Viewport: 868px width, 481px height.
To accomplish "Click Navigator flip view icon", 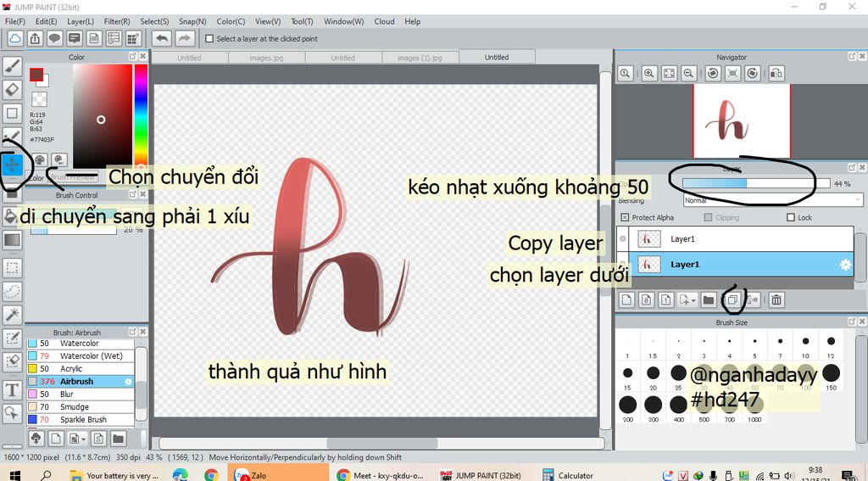I will [x=776, y=73].
